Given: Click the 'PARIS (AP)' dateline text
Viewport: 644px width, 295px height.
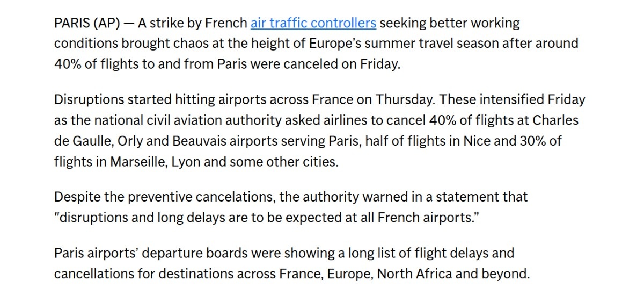Looking at the screenshot, I should 87,24.
